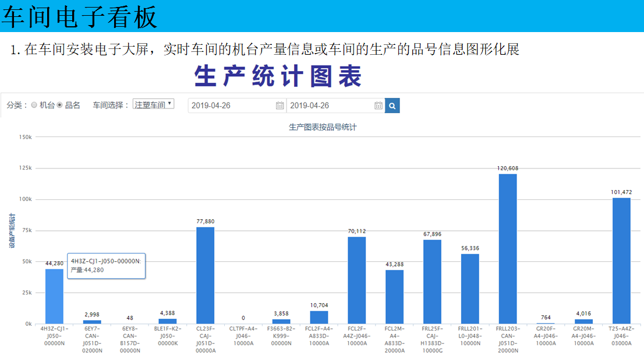Viewport: 644px width, 362px height.
Task: Select the CL23F-CAJ-J051D-00000A bar
Action: (x=206, y=276)
